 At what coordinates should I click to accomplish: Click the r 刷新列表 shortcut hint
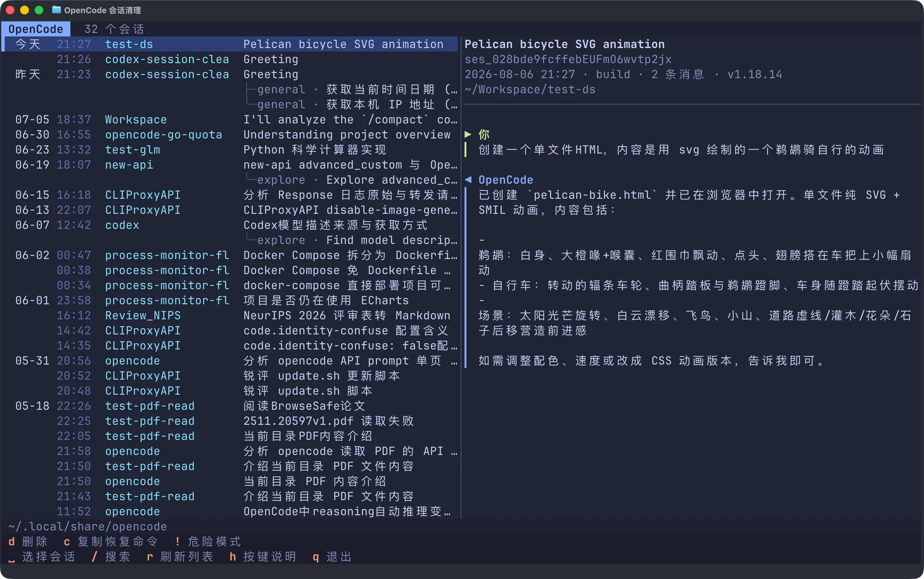[180, 557]
